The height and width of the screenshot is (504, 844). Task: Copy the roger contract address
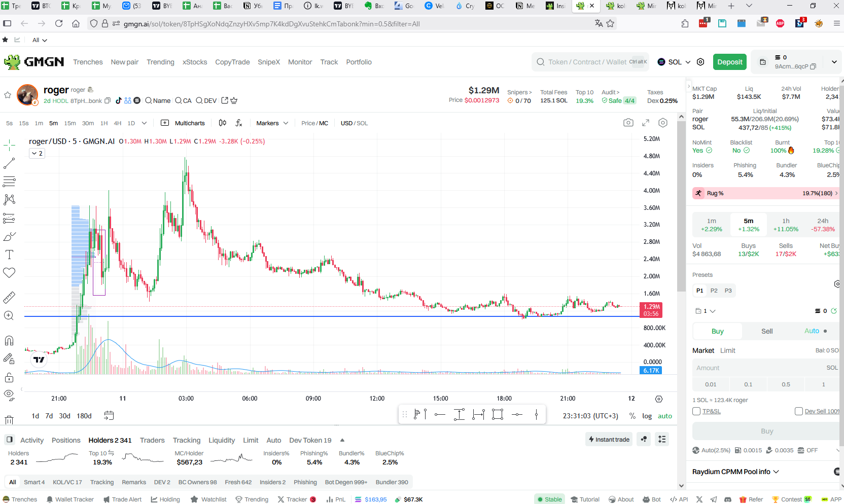(x=108, y=101)
